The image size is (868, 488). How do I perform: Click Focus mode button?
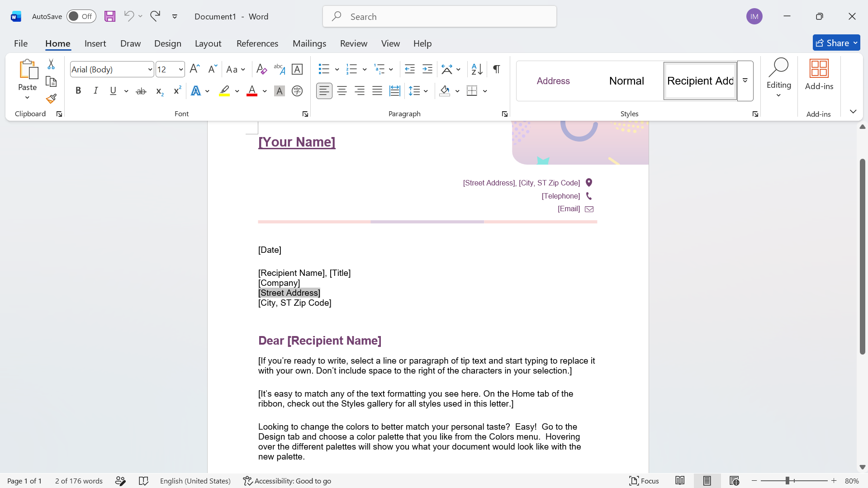(644, 481)
